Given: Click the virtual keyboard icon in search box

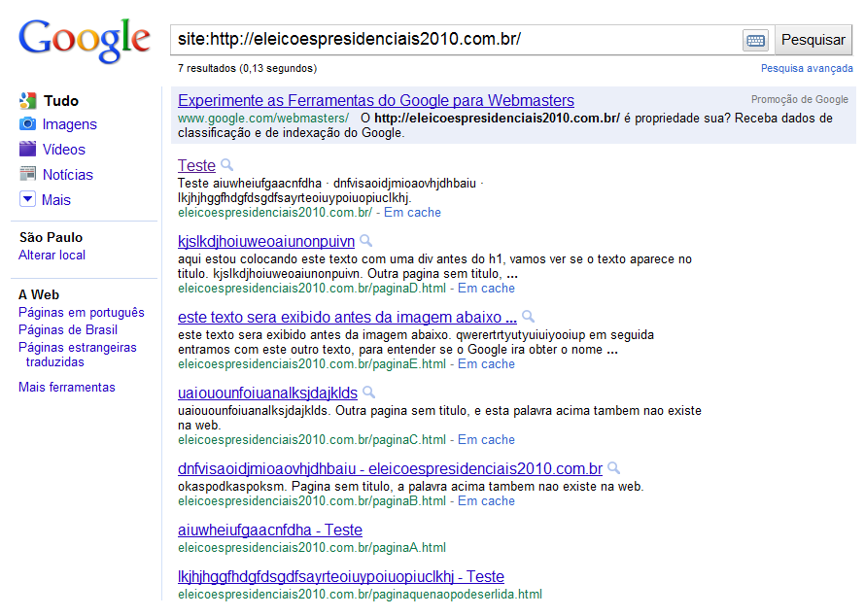Looking at the screenshot, I should (x=755, y=40).
